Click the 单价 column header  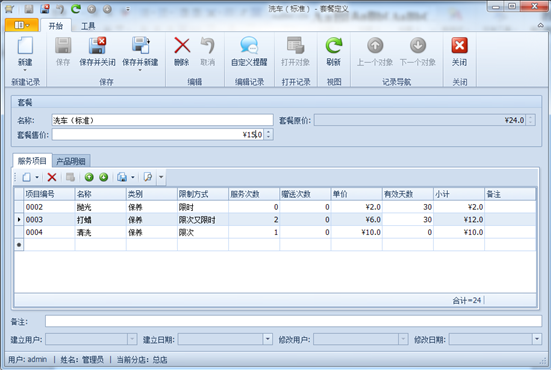[356, 194]
